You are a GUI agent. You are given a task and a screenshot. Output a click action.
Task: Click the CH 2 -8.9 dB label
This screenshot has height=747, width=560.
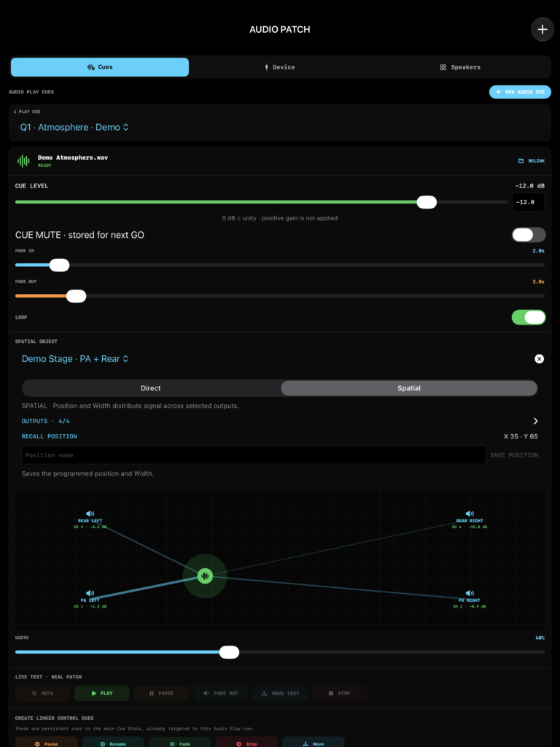pos(470,606)
